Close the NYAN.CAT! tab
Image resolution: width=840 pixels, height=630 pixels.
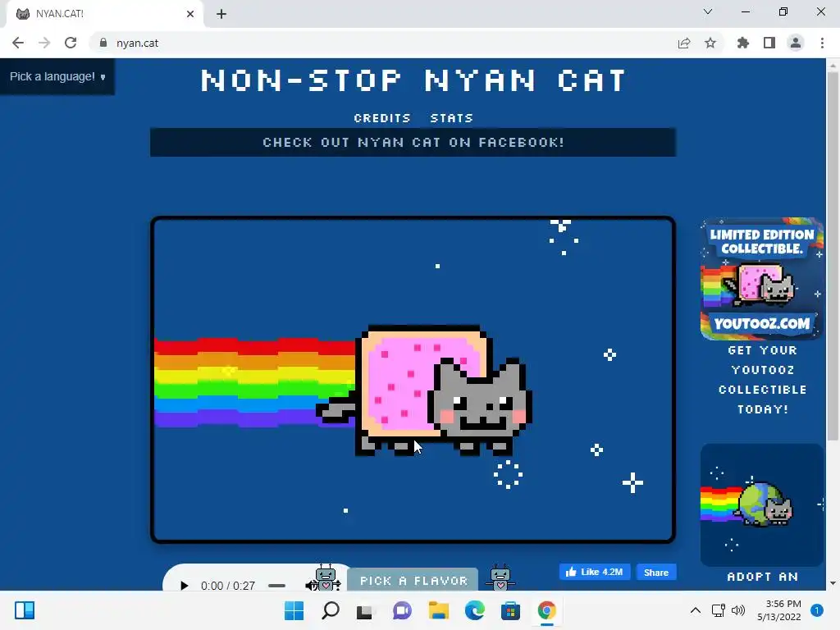tap(190, 14)
